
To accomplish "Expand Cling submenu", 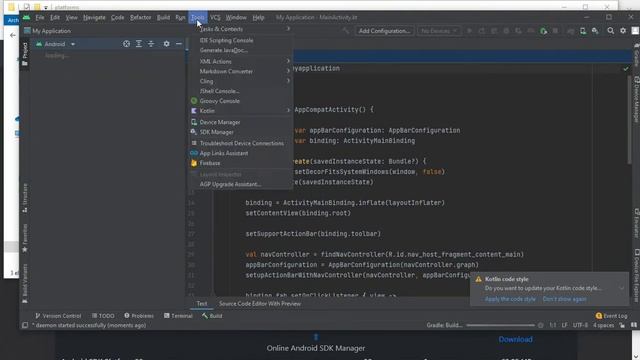I will (x=241, y=81).
